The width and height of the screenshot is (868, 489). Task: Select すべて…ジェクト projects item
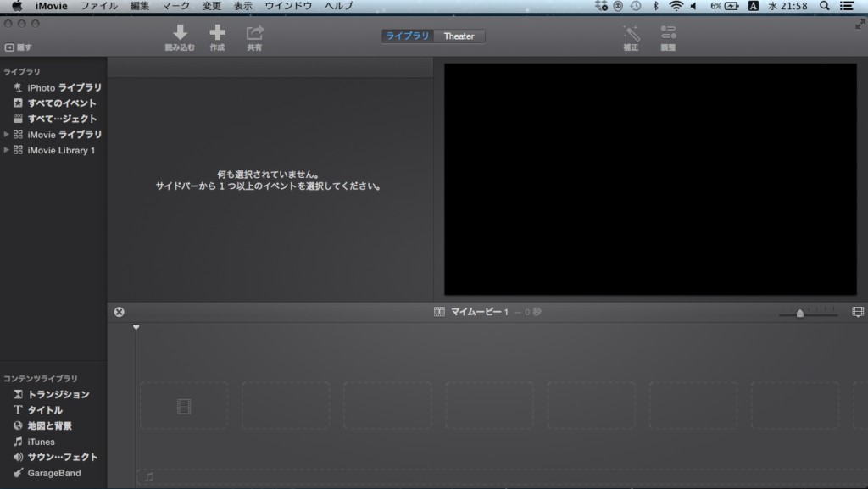coord(53,119)
